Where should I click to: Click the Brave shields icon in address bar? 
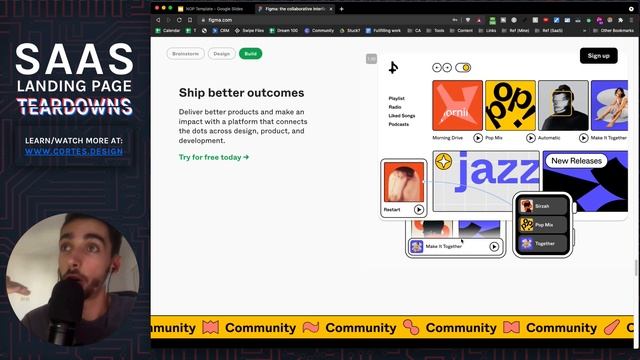click(468, 20)
